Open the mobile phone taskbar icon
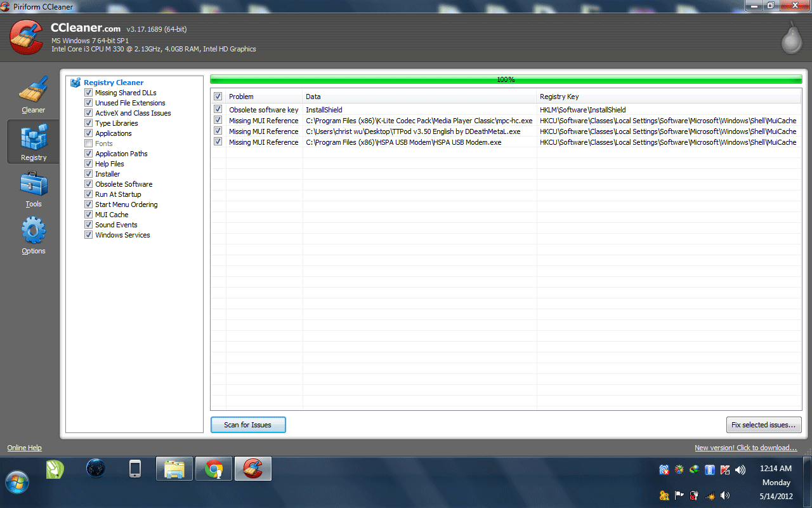Screen dimensions: 812x508 point(135,469)
